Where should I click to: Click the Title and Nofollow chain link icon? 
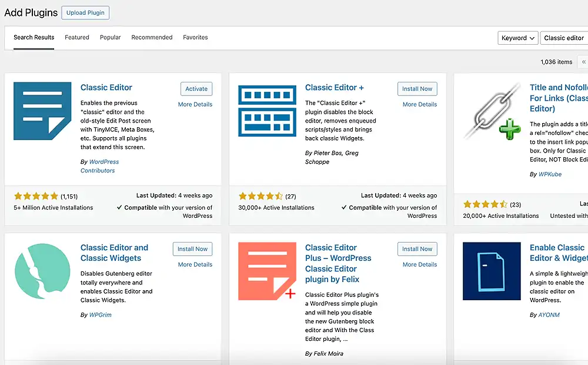coord(492,111)
